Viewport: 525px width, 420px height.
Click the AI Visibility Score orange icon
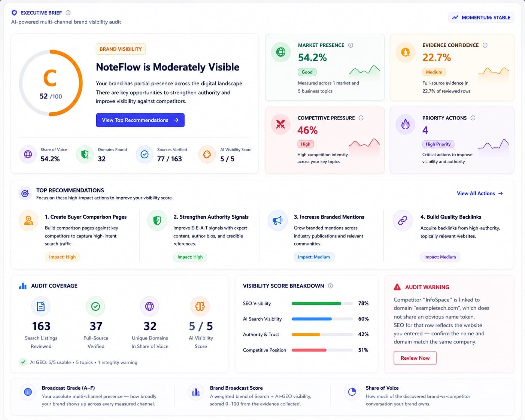[207, 154]
